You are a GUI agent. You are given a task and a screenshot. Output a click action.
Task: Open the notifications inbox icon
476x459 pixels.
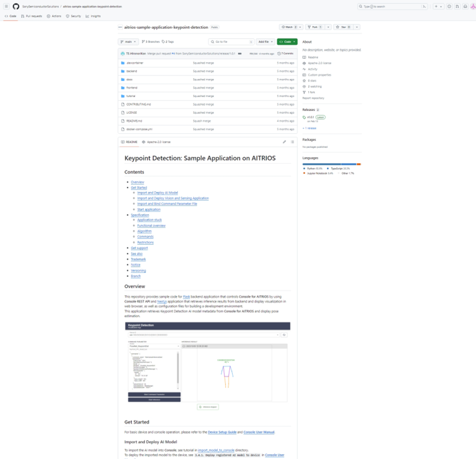[x=465, y=7]
